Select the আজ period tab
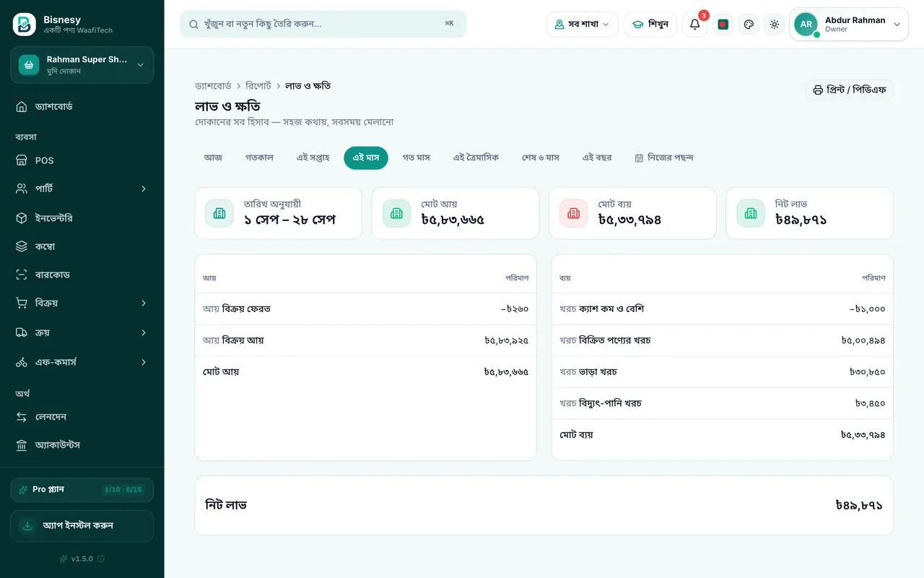The width and height of the screenshot is (924, 578). [213, 158]
